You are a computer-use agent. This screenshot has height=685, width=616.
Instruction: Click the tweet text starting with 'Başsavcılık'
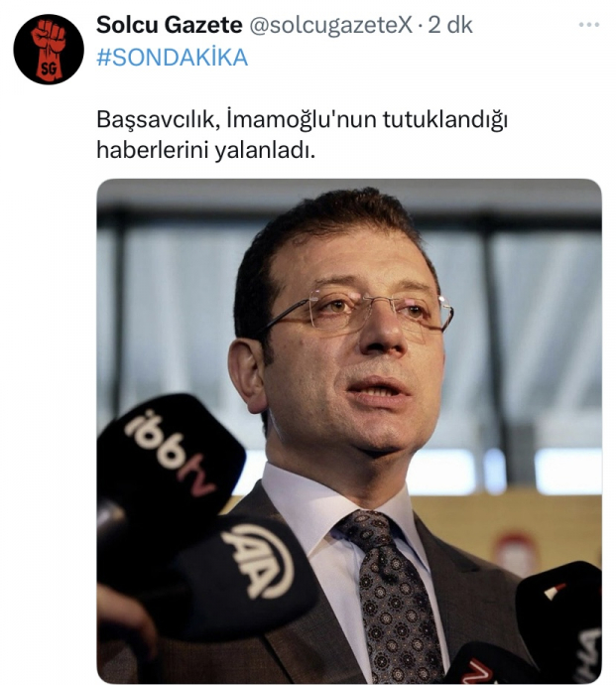(x=302, y=135)
